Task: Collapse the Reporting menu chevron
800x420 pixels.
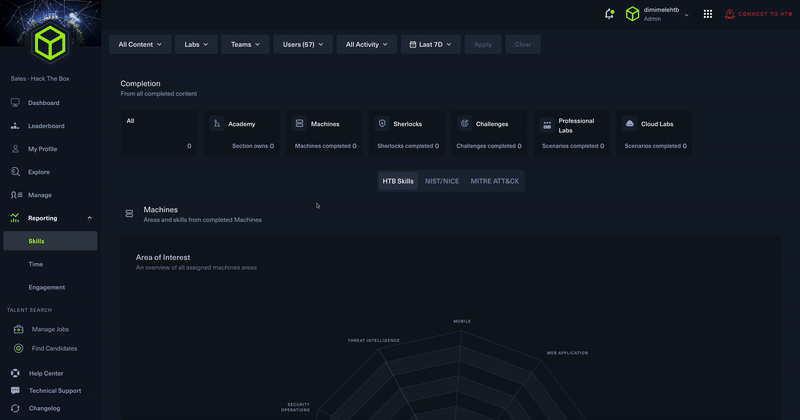Action: click(89, 218)
